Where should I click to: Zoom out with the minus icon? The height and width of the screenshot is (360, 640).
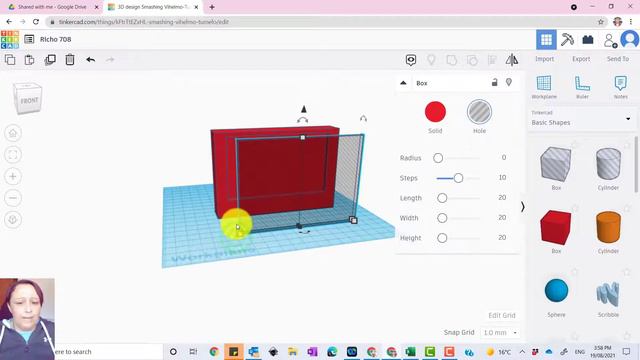pyautogui.click(x=13, y=198)
